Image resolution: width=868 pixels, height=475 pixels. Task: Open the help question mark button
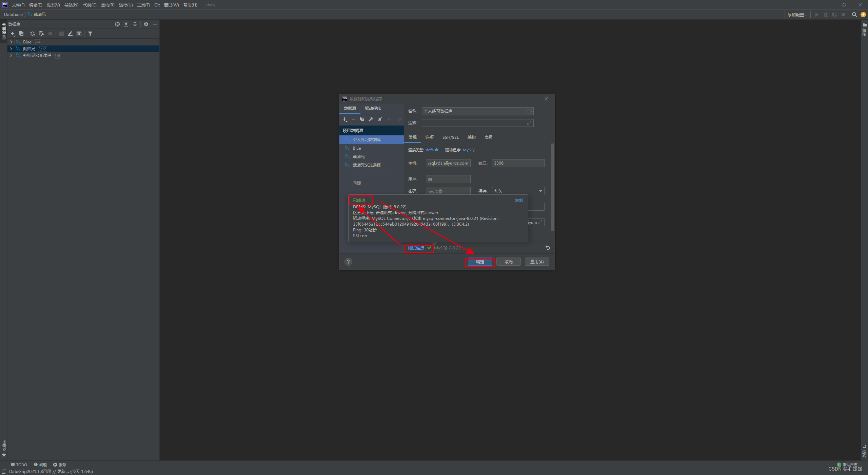[x=348, y=262]
